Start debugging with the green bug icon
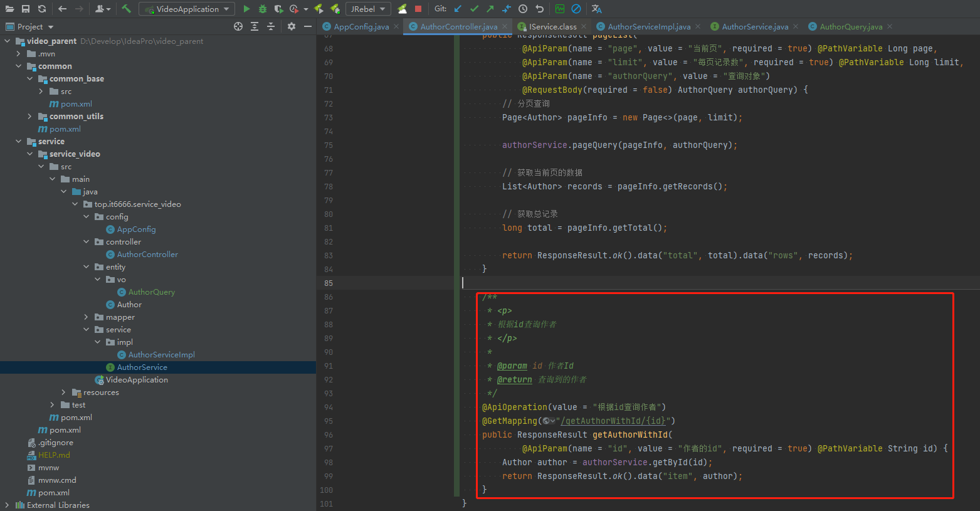This screenshot has height=511, width=980. pos(263,9)
